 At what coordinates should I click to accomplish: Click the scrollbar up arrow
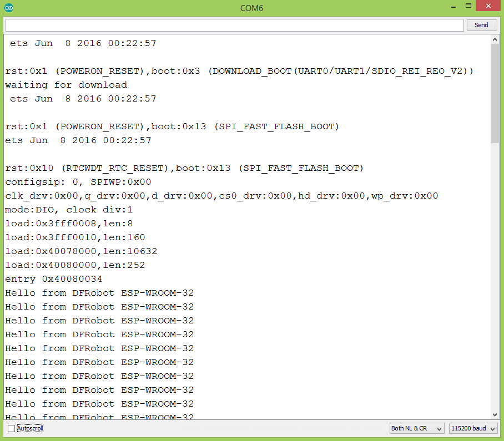(x=496, y=38)
